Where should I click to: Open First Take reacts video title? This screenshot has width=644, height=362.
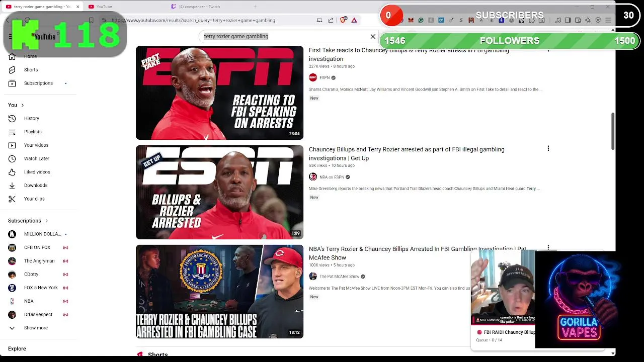click(x=409, y=54)
